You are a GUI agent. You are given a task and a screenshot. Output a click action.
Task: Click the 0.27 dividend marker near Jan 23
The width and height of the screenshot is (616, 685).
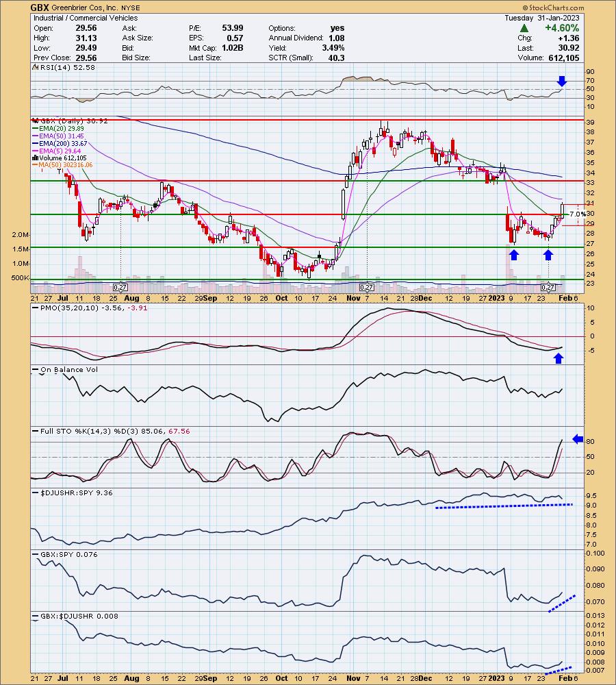[x=548, y=287]
